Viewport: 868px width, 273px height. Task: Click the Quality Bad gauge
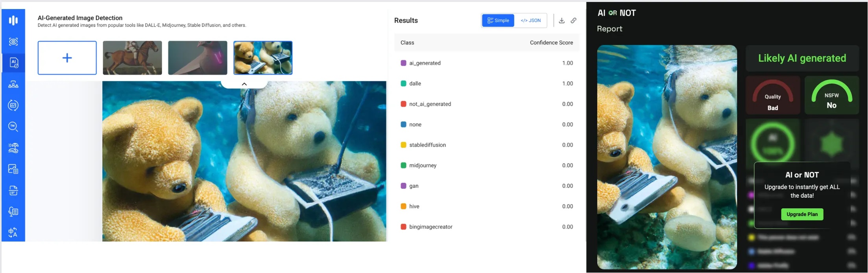(x=773, y=96)
